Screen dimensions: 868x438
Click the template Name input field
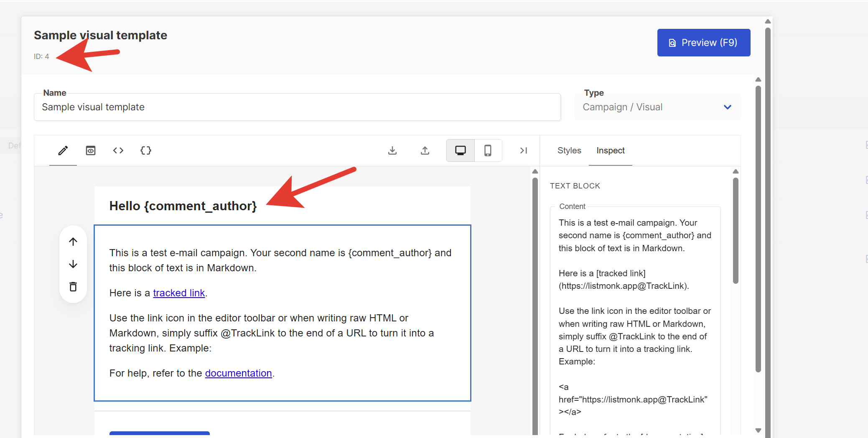coord(297,107)
